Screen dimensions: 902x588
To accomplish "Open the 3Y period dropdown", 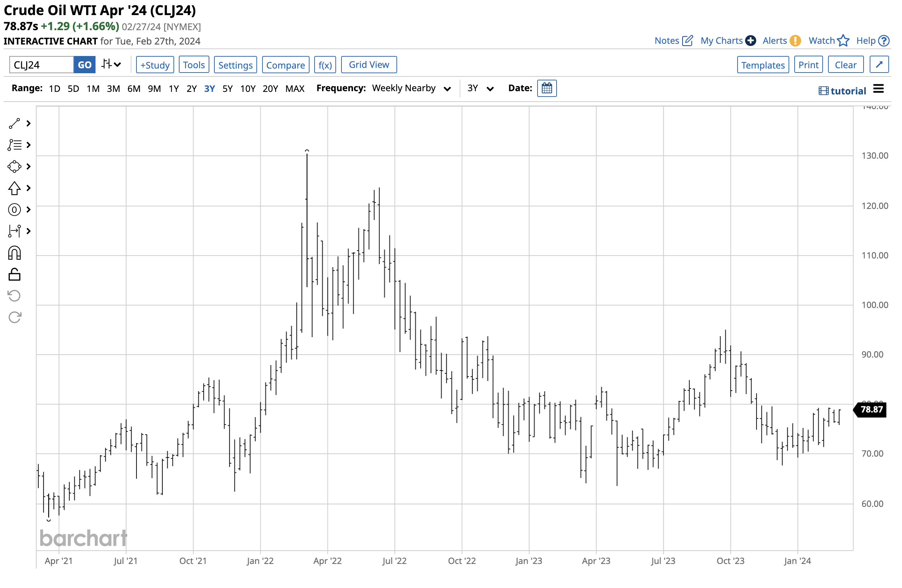I will tap(480, 88).
